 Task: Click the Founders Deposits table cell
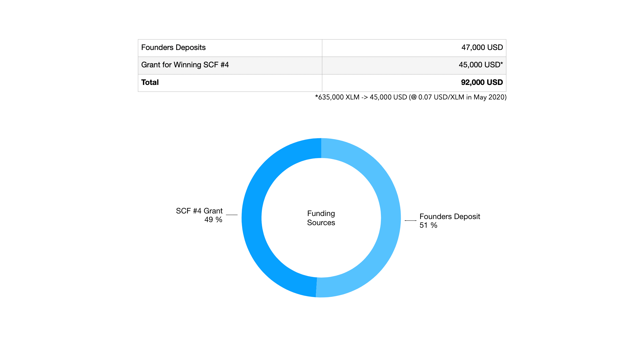pos(173,48)
